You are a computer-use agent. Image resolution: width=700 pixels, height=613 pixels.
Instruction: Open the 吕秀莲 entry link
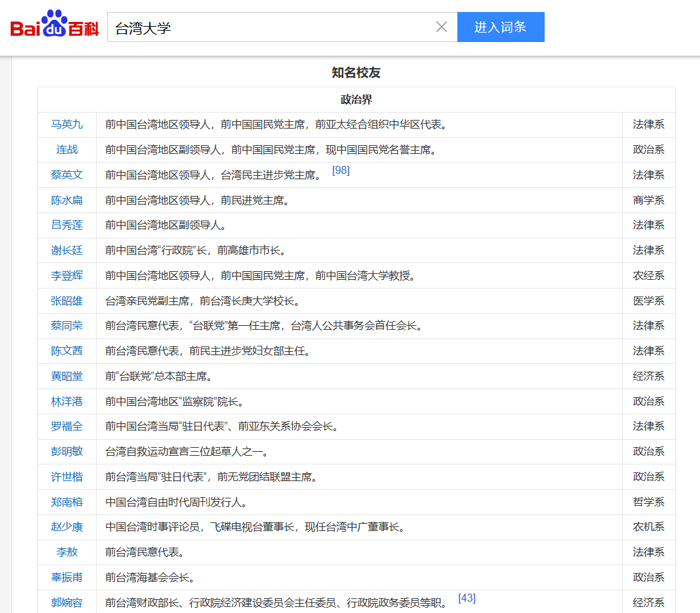point(66,225)
